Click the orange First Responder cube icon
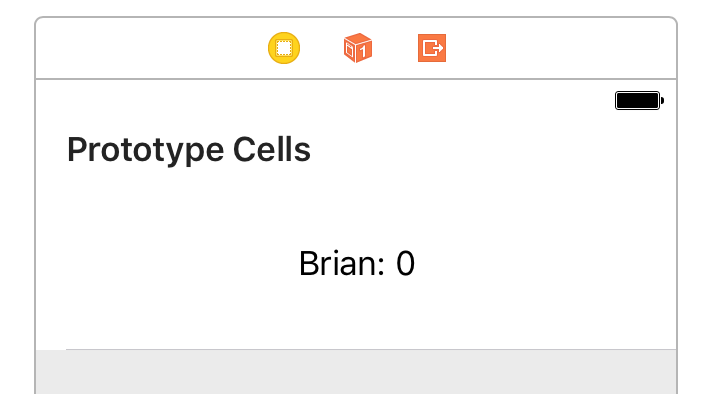Screen dimensions: 704x394 (358, 48)
